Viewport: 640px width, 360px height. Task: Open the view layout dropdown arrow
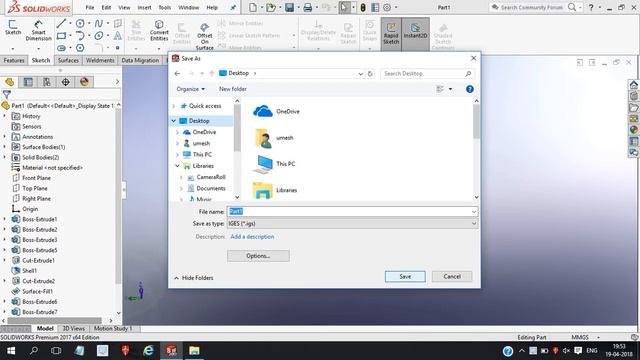tap(451, 89)
